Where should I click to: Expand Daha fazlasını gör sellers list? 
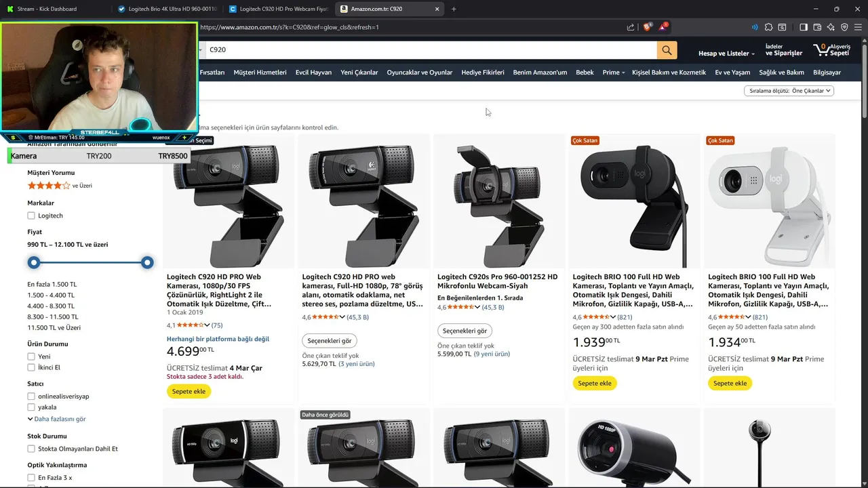tap(57, 419)
